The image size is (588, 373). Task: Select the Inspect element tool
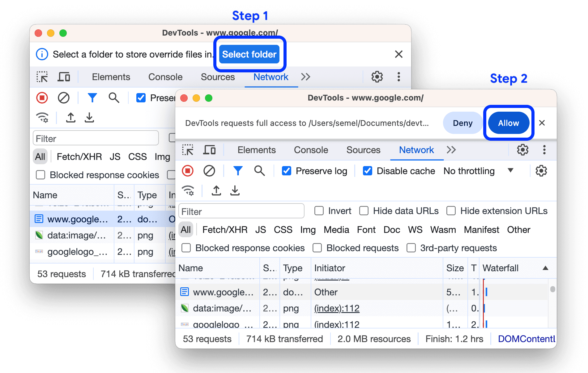(188, 150)
